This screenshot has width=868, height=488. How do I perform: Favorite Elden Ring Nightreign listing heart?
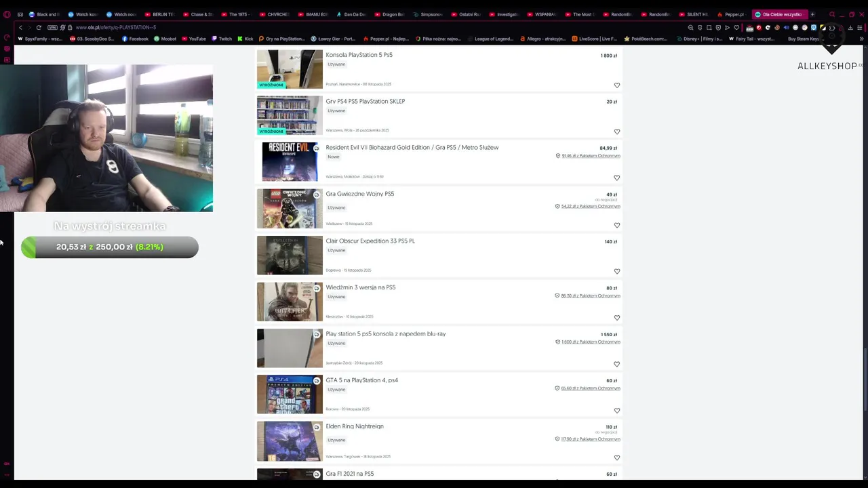click(x=616, y=457)
